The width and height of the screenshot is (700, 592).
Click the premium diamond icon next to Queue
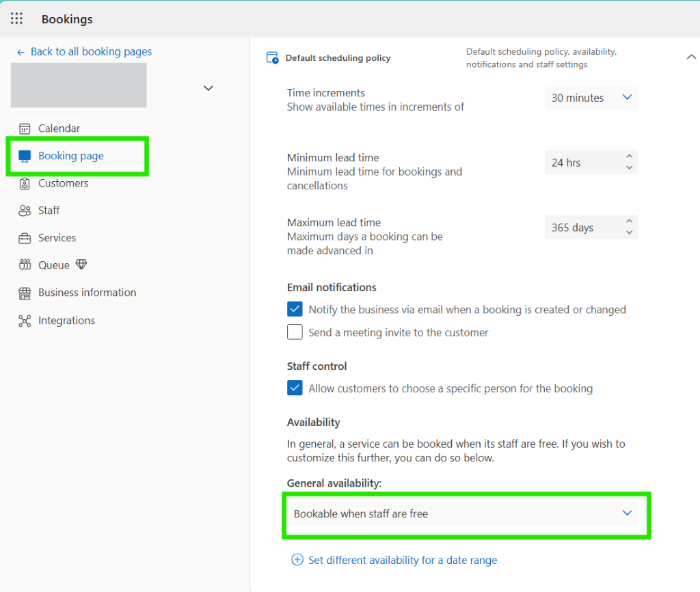(81, 265)
